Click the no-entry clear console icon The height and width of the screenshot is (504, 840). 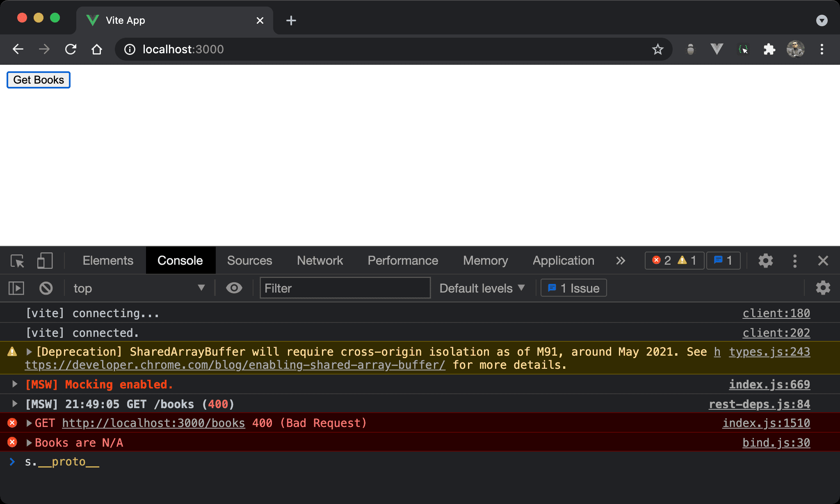tap(46, 288)
